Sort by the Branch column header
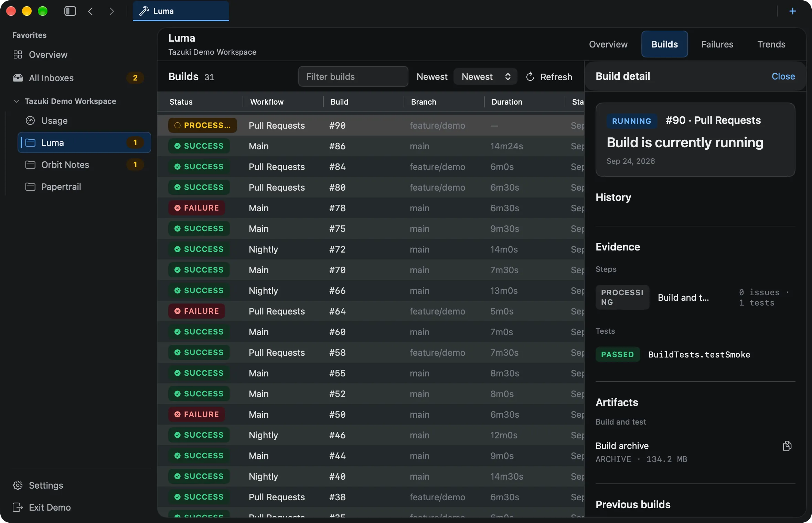The width and height of the screenshot is (812, 523). (x=424, y=102)
